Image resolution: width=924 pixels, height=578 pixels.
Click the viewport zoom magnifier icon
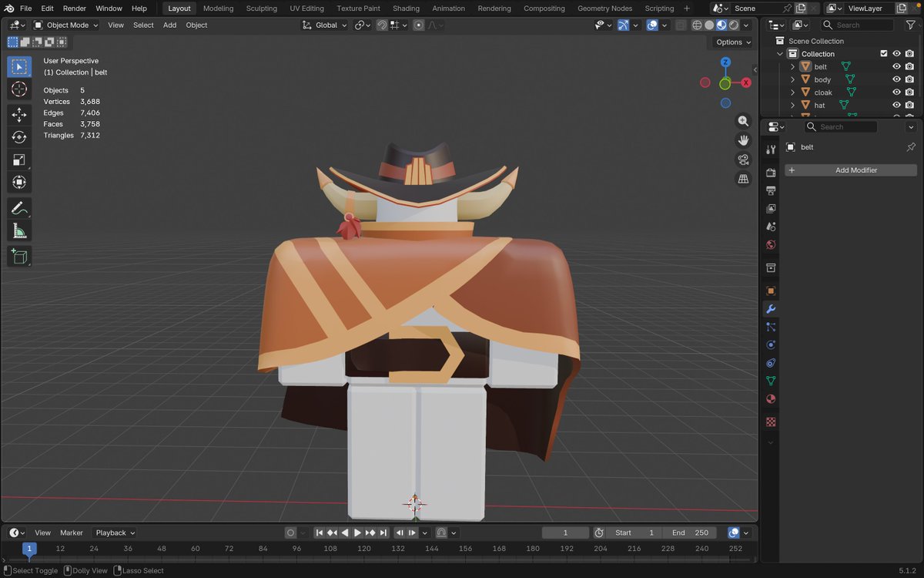[743, 121]
